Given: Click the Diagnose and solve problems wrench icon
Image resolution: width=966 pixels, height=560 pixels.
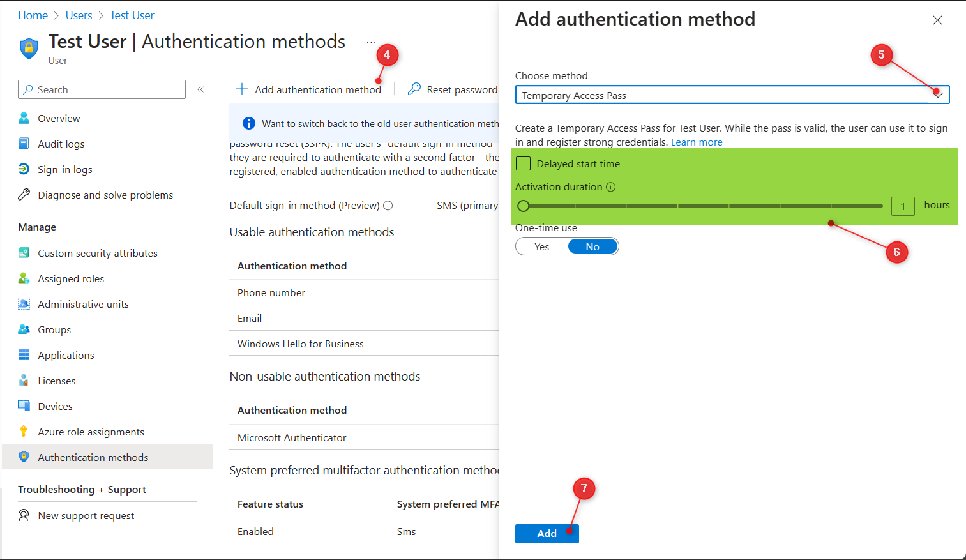Looking at the screenshot, I should click(24, 195).
